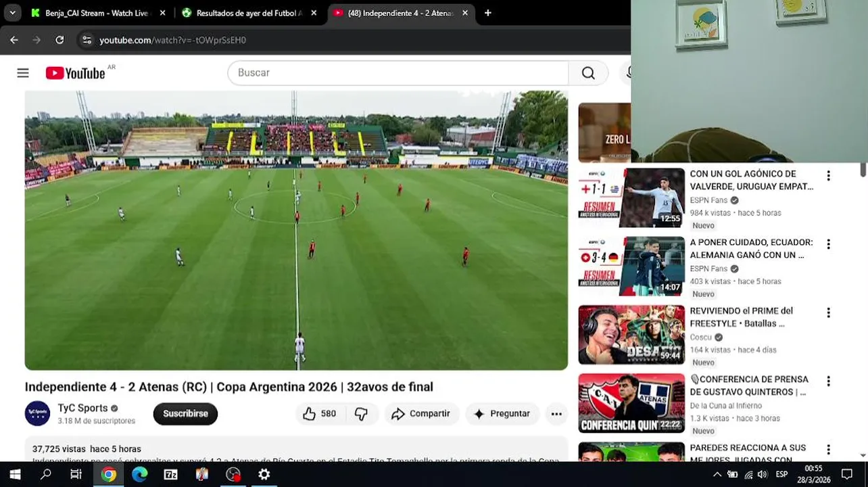Click the Coscu channel name

[x=700, y=337]
